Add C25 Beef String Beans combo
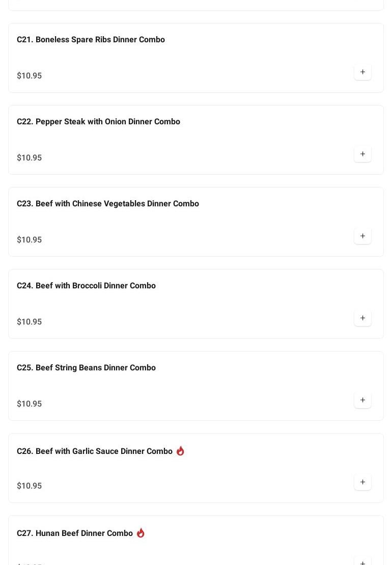Screen dimensions: 392x565 tap(362, 400)
